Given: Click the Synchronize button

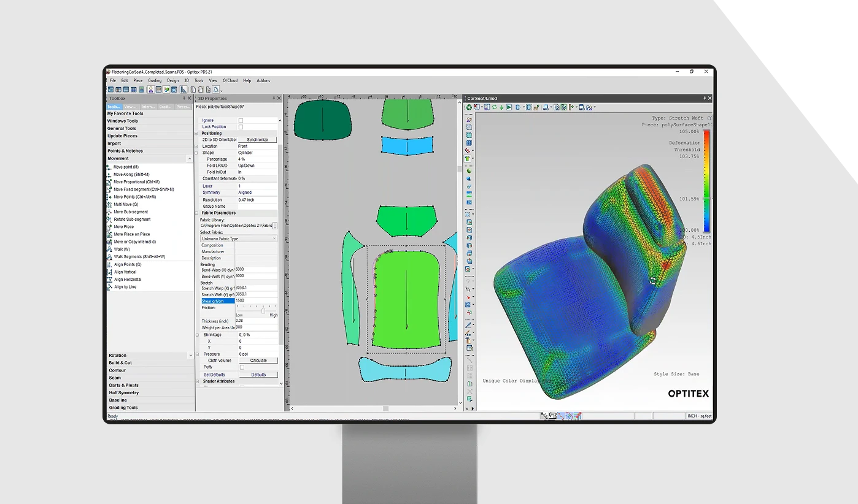Looking at the screenshot, I should [x=257, y=140].
